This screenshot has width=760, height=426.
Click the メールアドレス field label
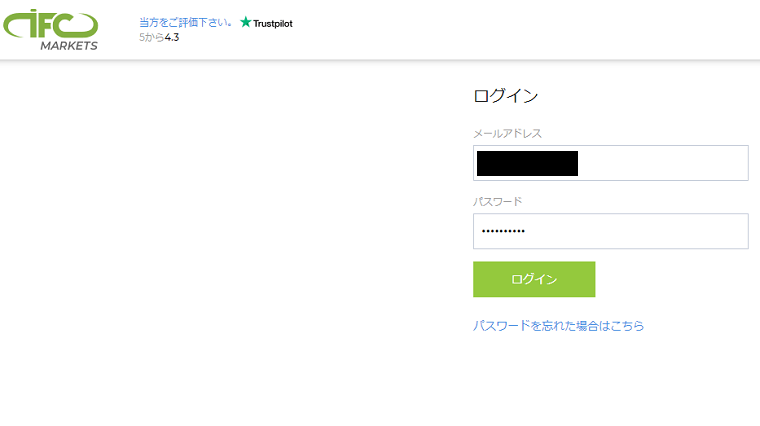[x=507, y=133]
